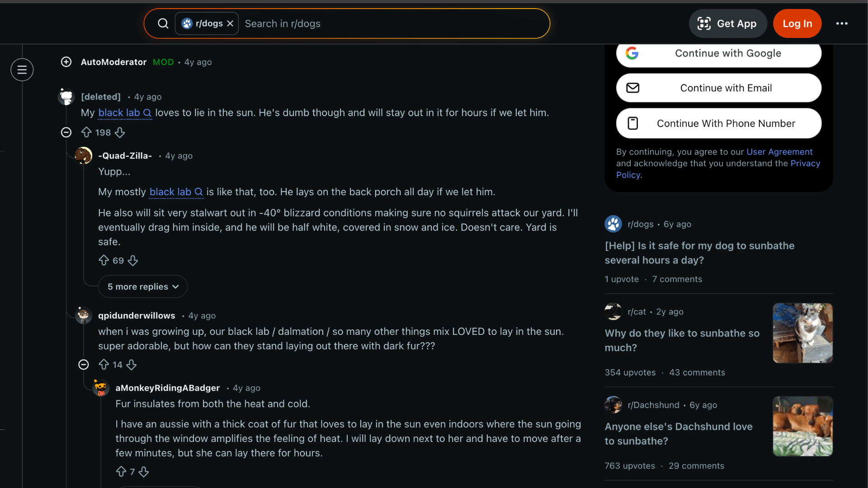Open the r/Dachshund community link
868x488 pixels.
point(654,405)
